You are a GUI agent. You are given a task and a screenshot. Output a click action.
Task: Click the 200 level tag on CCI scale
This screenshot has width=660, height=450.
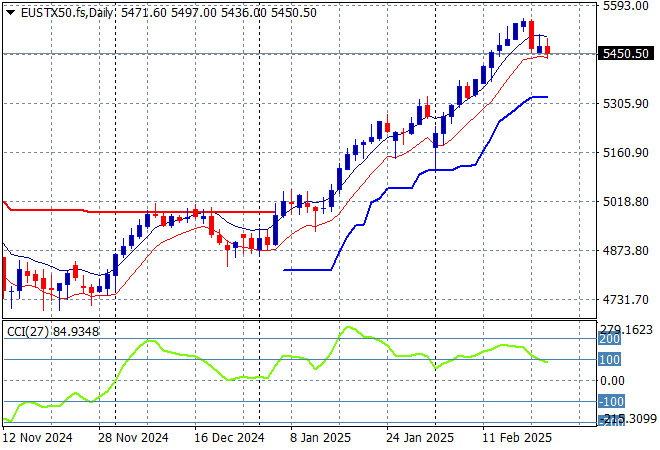[609, 340]
